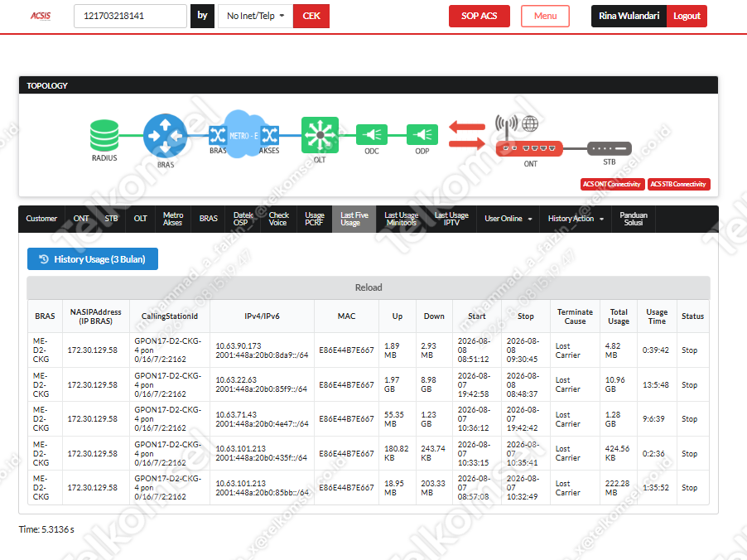Select the red ONT modem icon
Screen dimensions: 747x560
click(x=529, y=148)
